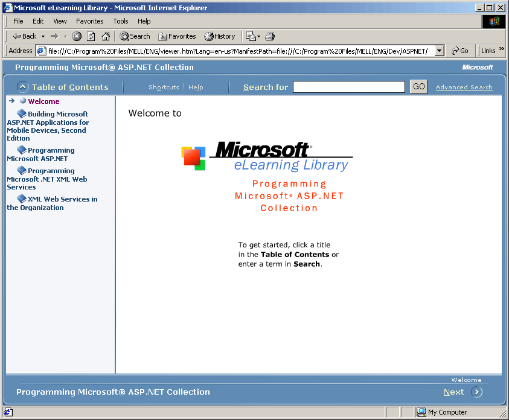The height and width of the screenshot is (420, 509).
Task: Click the Next circle arrow icon
Action: point(476,392)
